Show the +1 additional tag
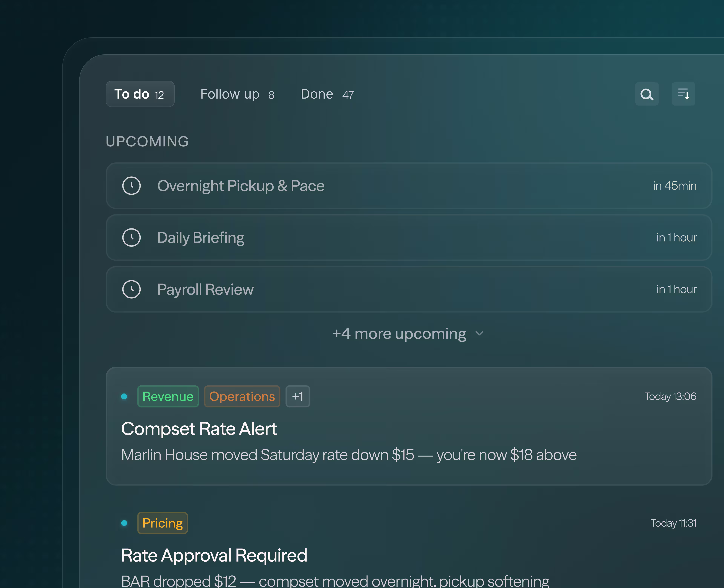 [298, 396]
